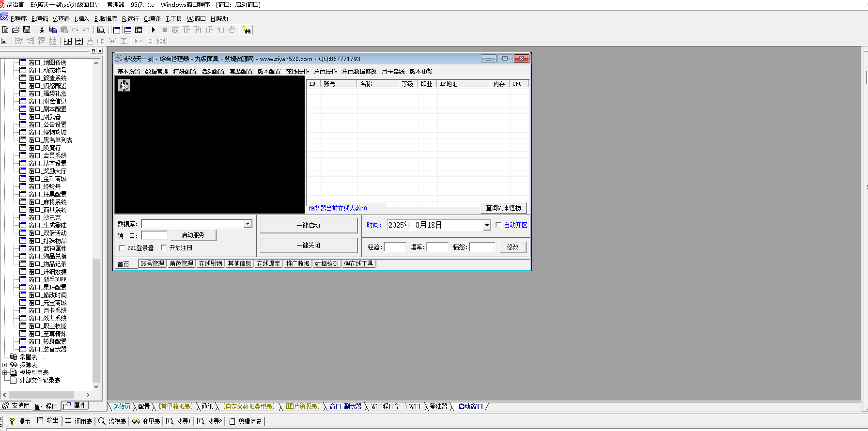This screenshot has width=868, height=431.
Task: Click the center horizontally alignment icon
Action: coord(68,41)
